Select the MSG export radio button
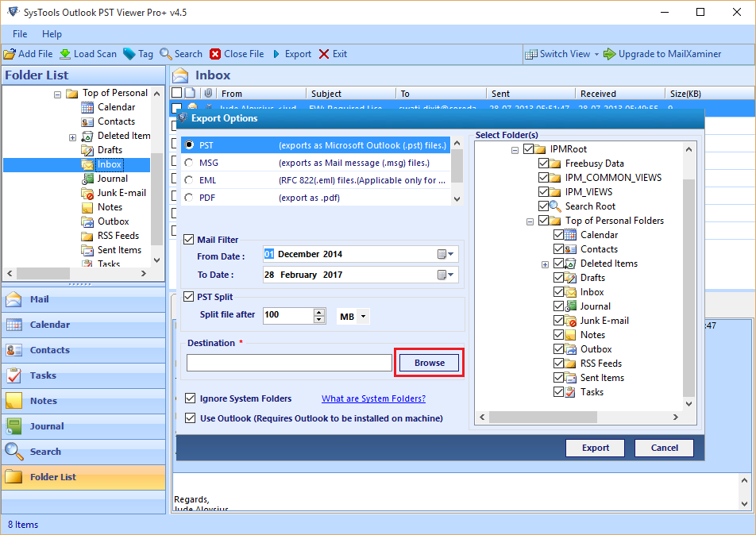Viewport: 756px width, 535px height. (x=189, y=163)
